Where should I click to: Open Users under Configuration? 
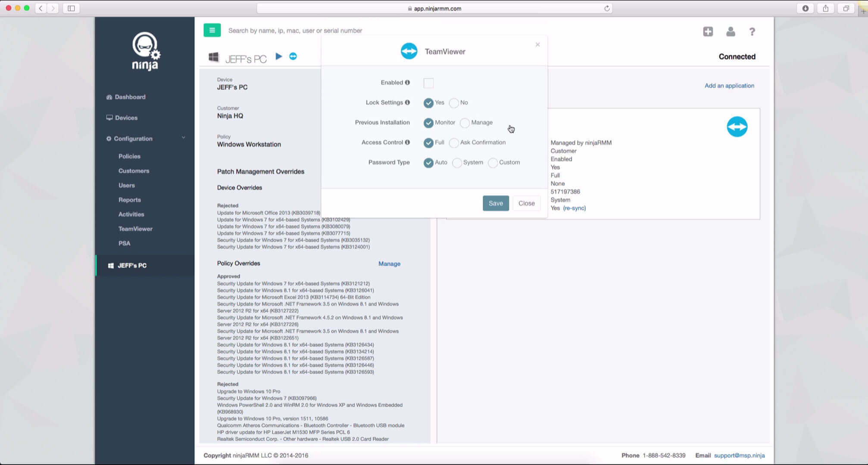point(127,186)
